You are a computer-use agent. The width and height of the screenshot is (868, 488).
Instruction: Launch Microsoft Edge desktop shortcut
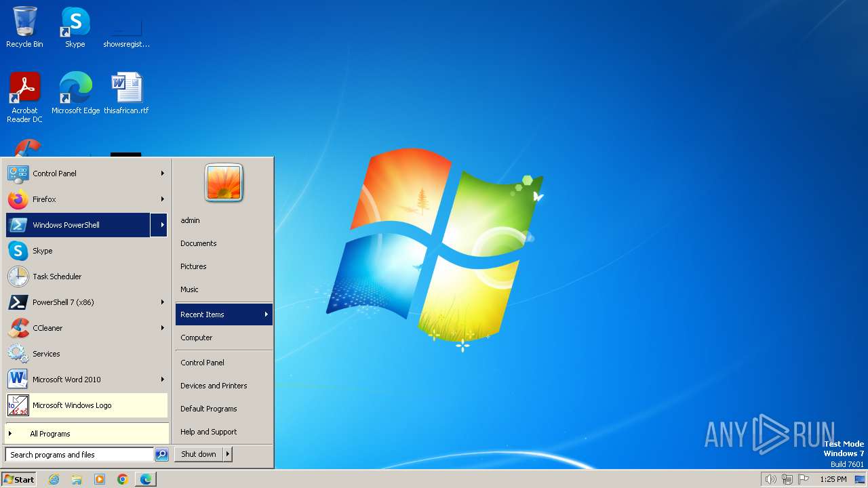pos(75,93)
